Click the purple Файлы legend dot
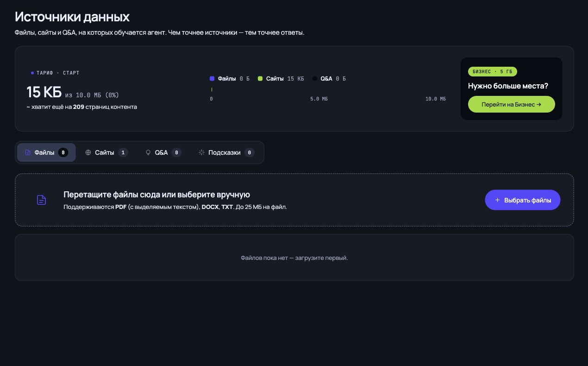588x366 pixels. (212, 79)
